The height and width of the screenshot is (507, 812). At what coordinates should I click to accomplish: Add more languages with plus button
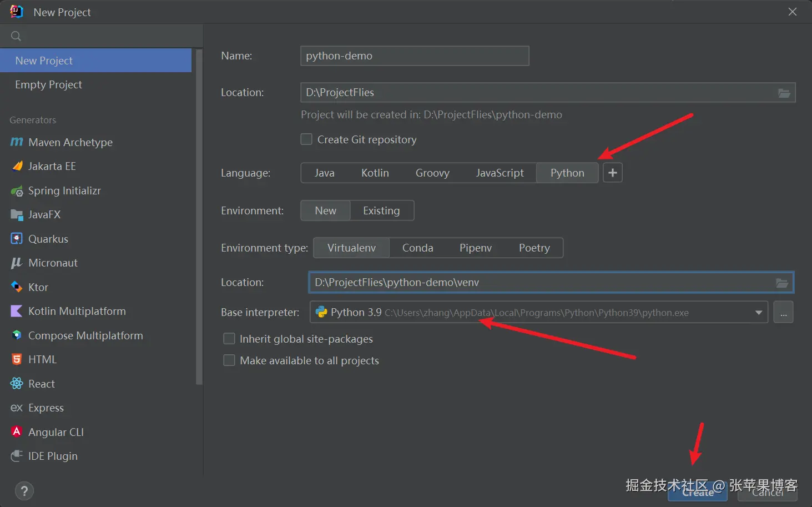tap(613, 173)
